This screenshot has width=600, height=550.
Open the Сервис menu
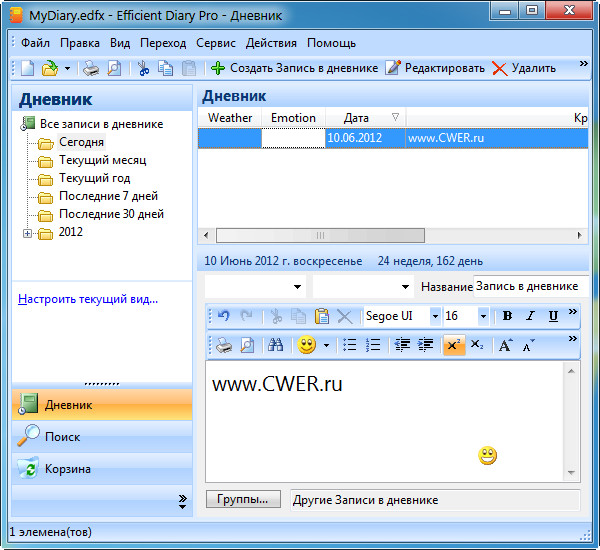pyautogui.click(x=216, y=43)
